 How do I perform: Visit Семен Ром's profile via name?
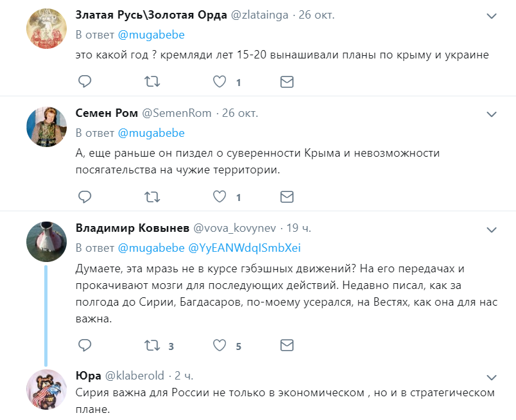coord(107,113)
